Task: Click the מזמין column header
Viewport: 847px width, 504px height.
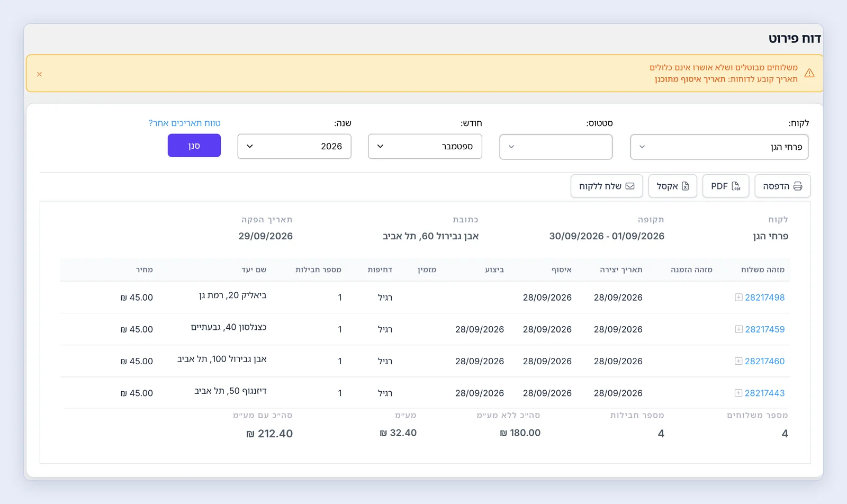Action: (x=427, y=269)
